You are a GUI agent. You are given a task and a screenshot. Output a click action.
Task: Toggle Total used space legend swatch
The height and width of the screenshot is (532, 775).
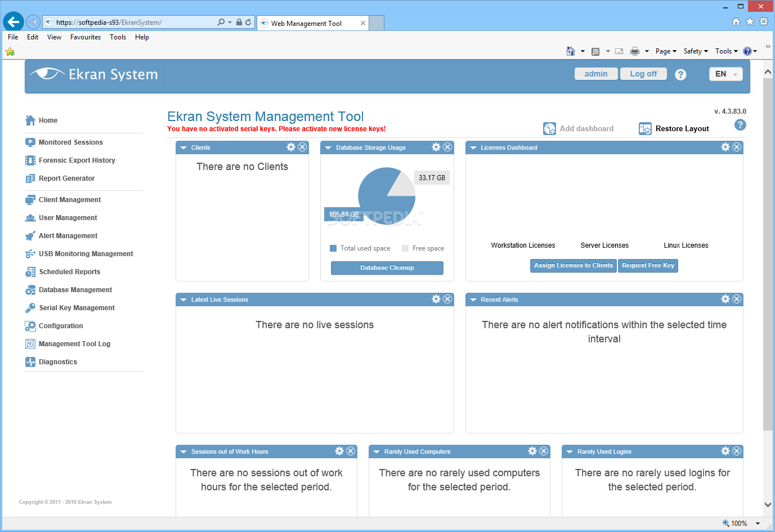[333, 248]
